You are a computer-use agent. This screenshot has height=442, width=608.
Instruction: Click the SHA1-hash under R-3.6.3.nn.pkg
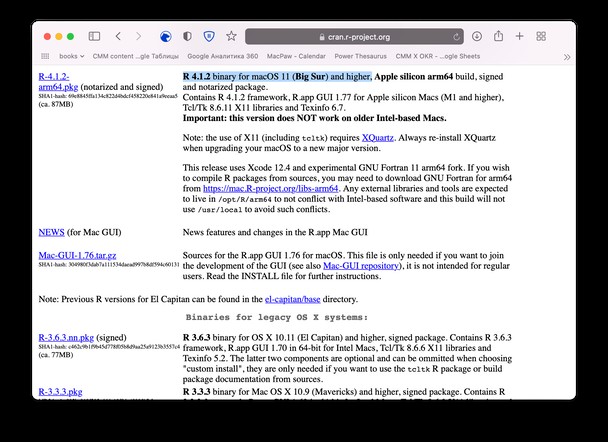tap(109, 347)
